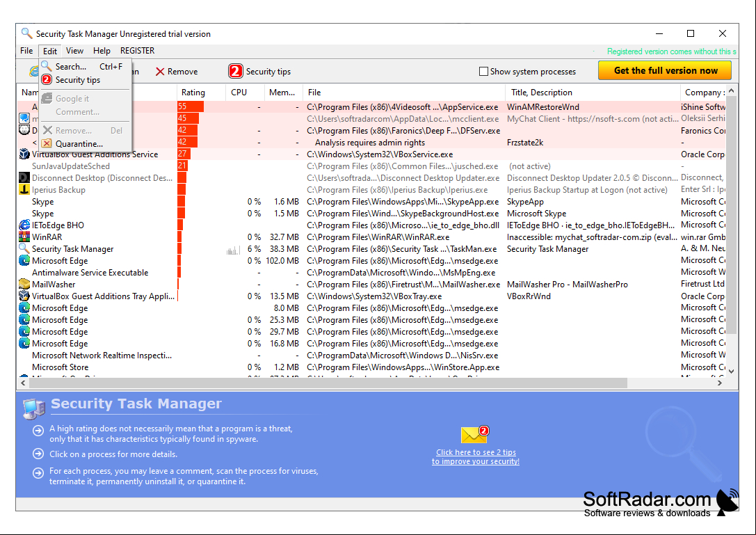The image size is (756, 535).
Task: Click the vertical scrollbar up arrow
Action: click(732, 90)
